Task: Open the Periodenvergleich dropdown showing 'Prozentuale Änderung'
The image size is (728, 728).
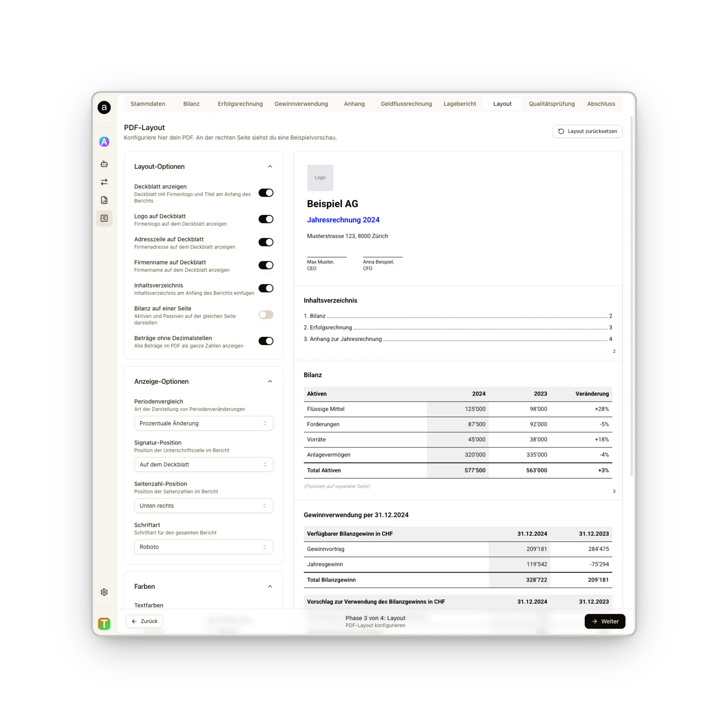Action: click(204, 423)
